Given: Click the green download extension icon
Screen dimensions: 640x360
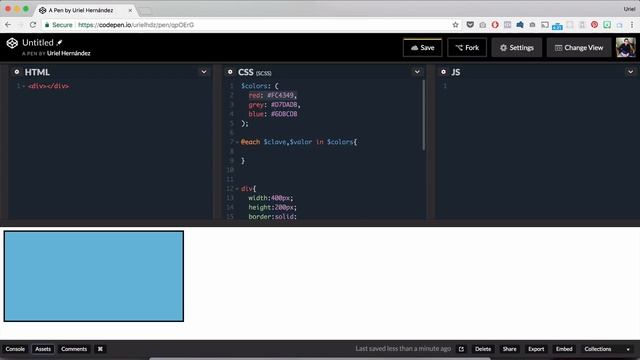Looking at the screenshot, I should pyautogui.click(x=607, y=25).
